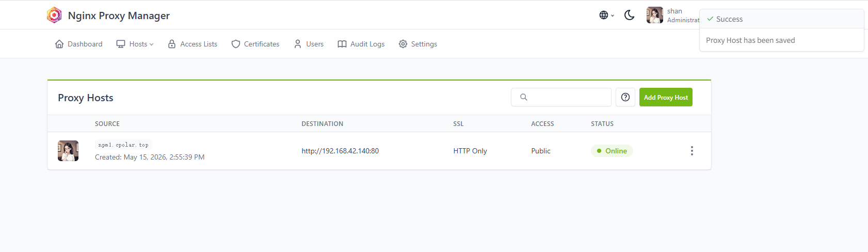Click the search field for proxy hosts
Screen dimensions: 868x252
point(561,97)
